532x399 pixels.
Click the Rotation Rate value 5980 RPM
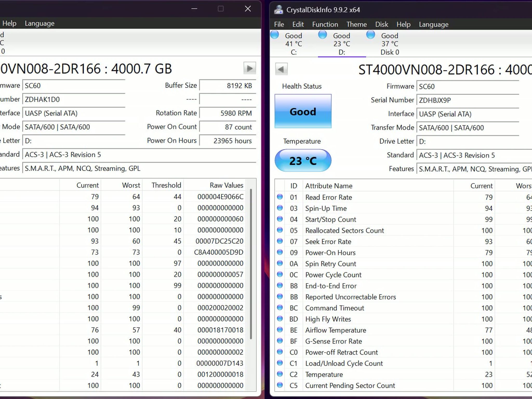coord(228,113)
